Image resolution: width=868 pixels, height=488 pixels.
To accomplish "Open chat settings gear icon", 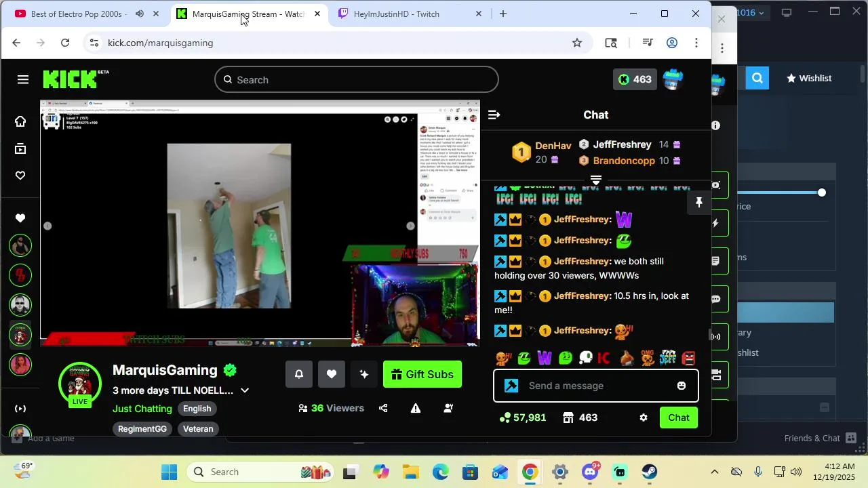I will pos(644,418).
